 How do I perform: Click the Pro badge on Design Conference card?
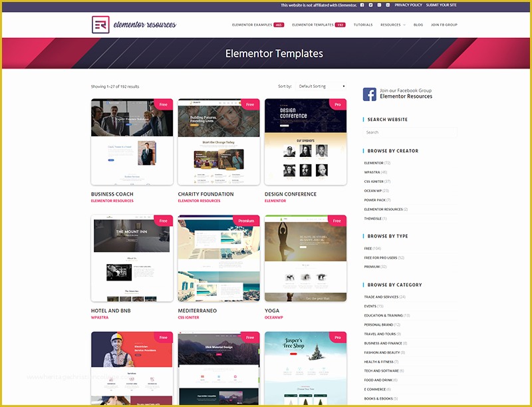click(338, 104)
